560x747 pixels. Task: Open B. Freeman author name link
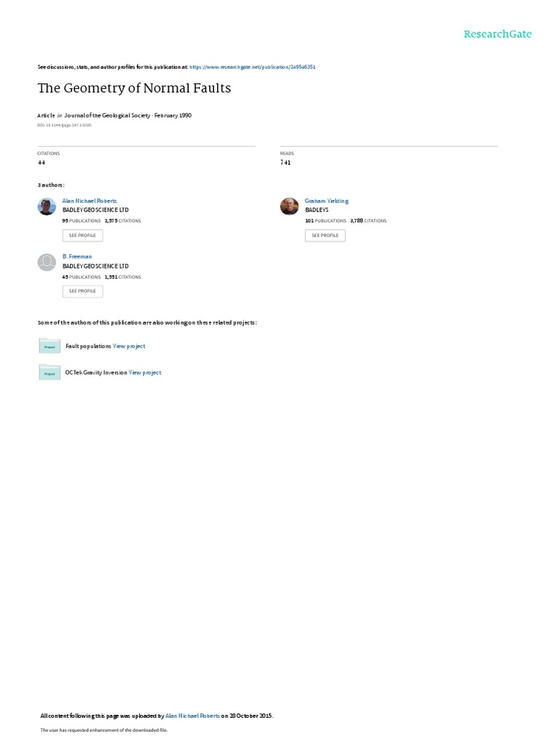77,256
